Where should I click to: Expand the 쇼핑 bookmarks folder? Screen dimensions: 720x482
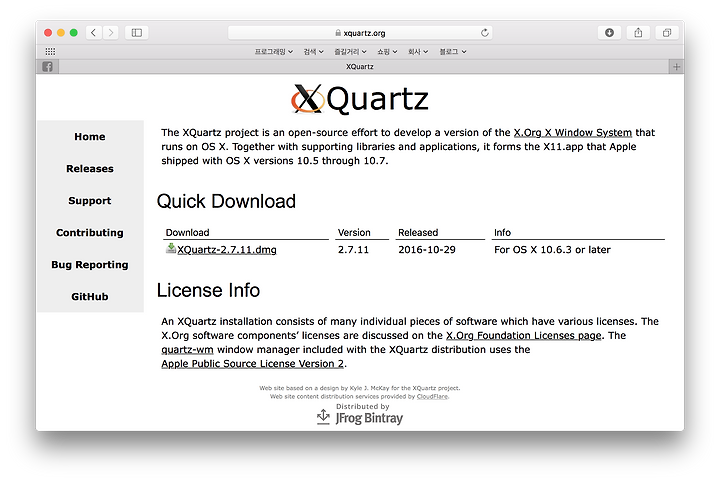(x=387, y=51)
